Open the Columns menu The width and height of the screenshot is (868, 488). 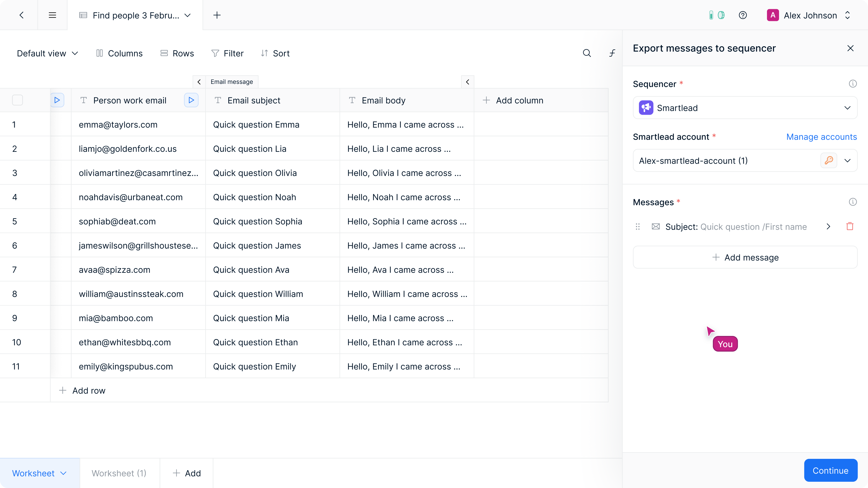pyautogui.click(x=119, y=53)
